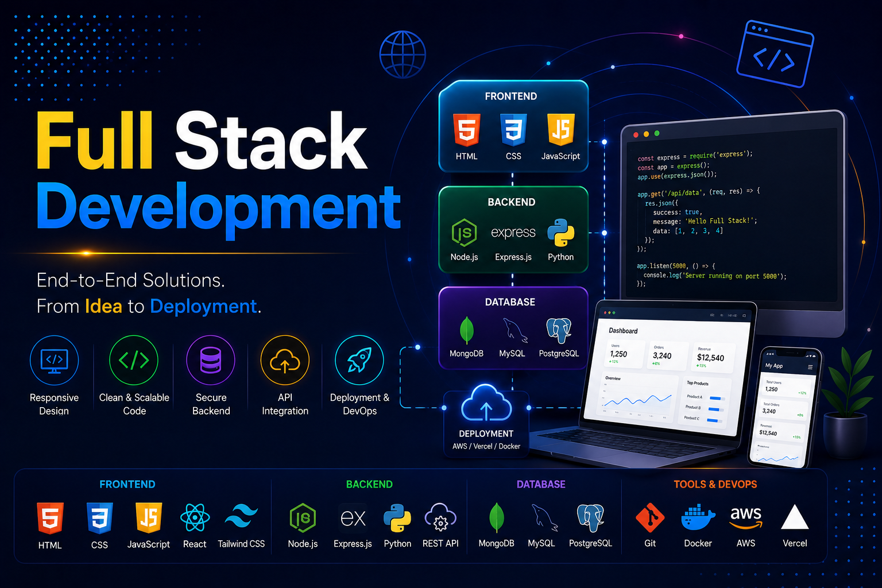Click the code line "const express = require('express');"
This screenshot has width=882, height=588.
695,156
